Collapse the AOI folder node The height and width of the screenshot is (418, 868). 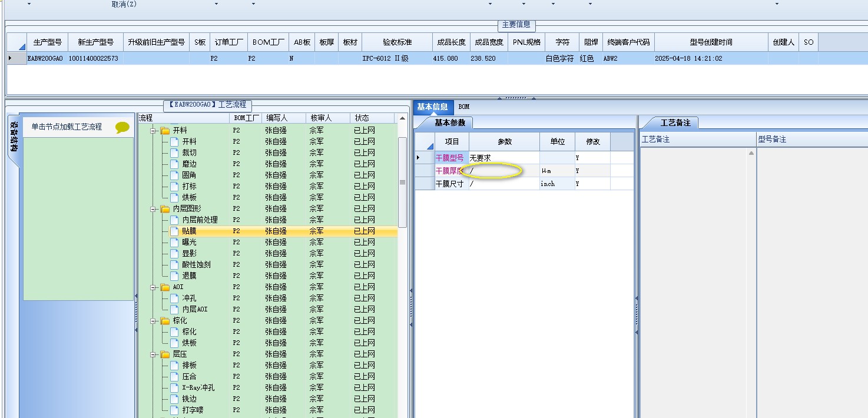pyautogui.click(x=154, y=287)
